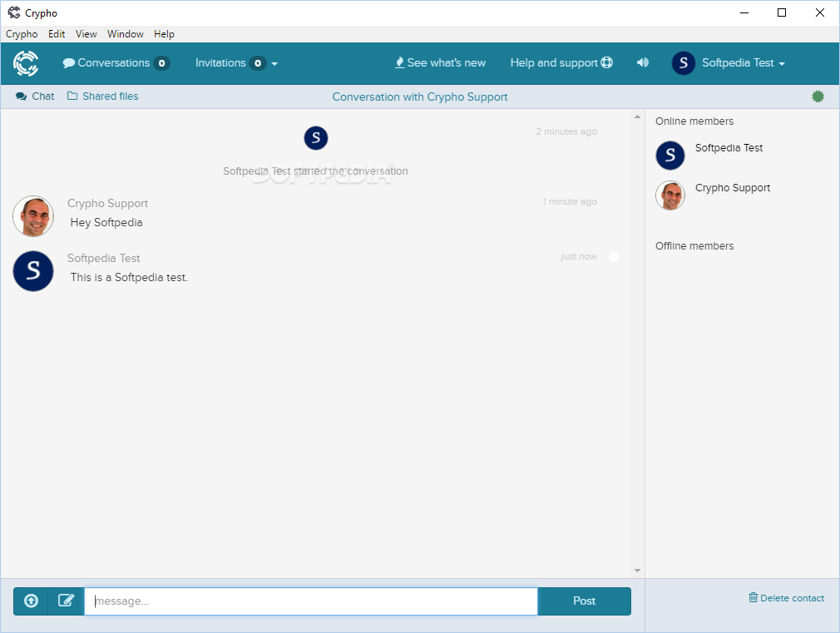Switch to the Shared files tab
Viewport: 840px width, 633px height.
coord(103,96)
